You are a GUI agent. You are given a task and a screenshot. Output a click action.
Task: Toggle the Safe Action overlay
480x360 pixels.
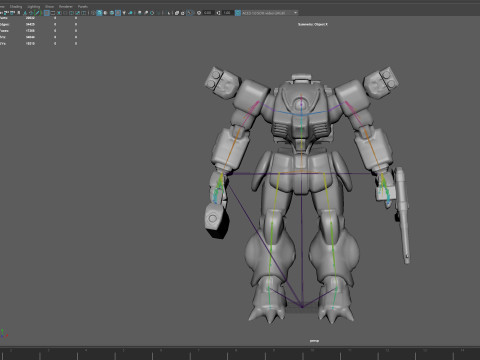(x=77, y=13)
